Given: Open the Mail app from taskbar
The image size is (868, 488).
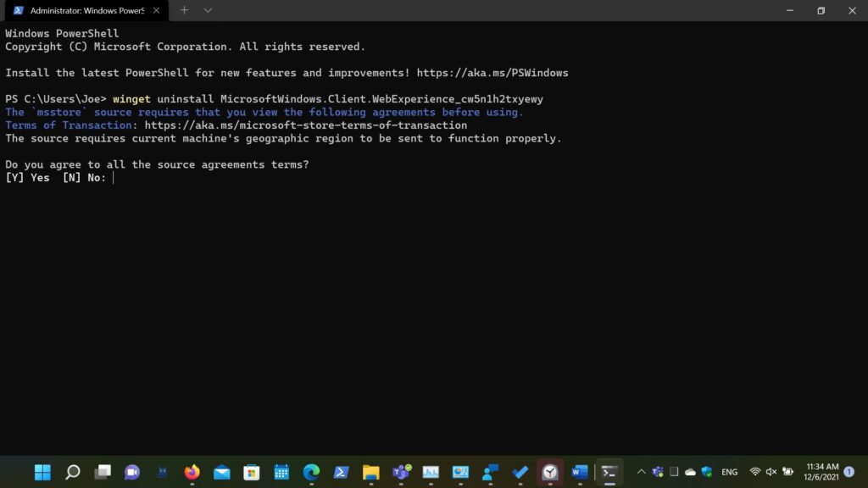Looking at the screenshot, I should (222, 472).
